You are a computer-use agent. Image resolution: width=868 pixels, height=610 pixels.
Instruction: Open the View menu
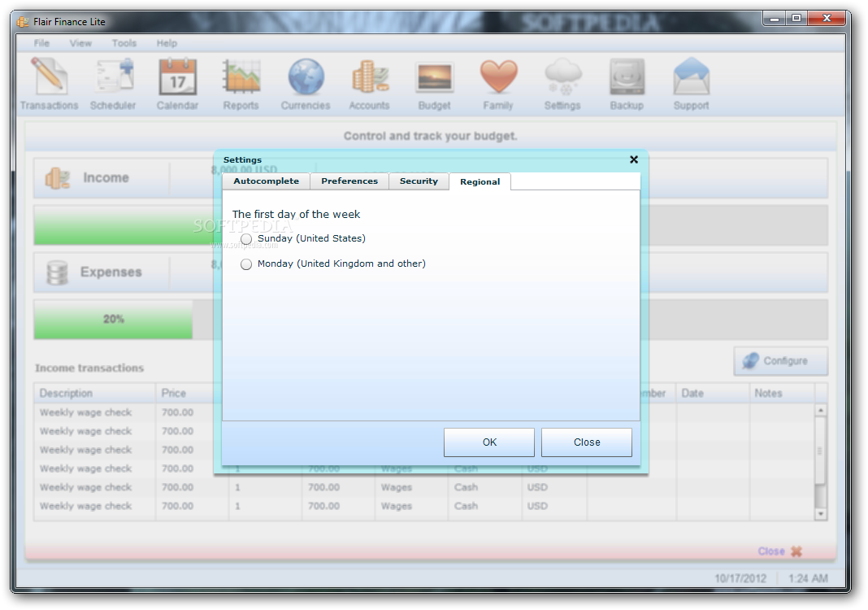(x=80, y=42)
